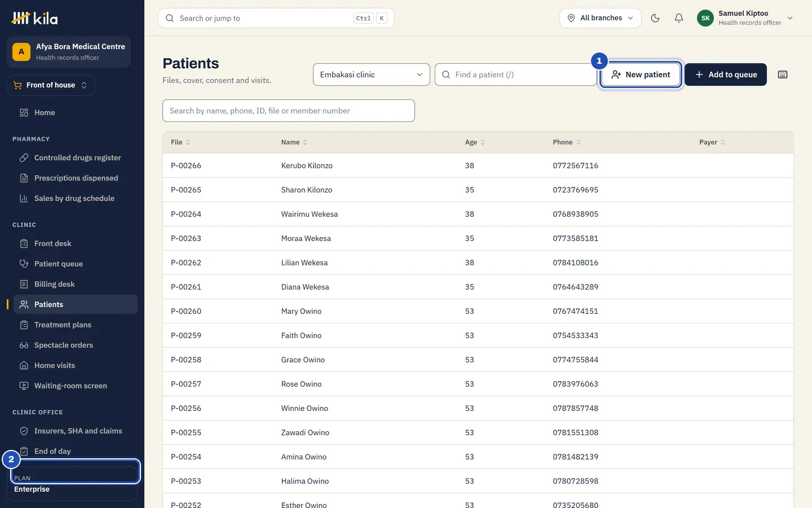Select patient Lilian Wekesa
The image size is (812, 508).
(x=304, y=263)
